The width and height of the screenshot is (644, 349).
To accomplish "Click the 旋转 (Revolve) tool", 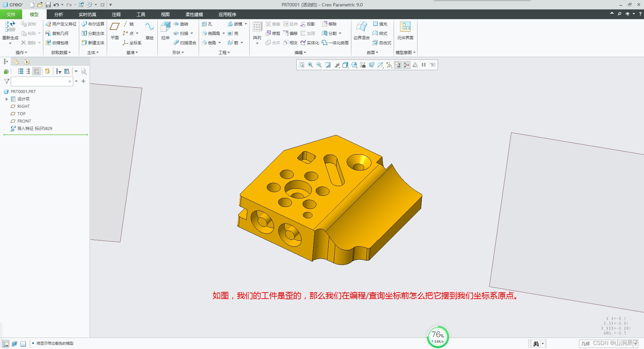I will point(181,24).
